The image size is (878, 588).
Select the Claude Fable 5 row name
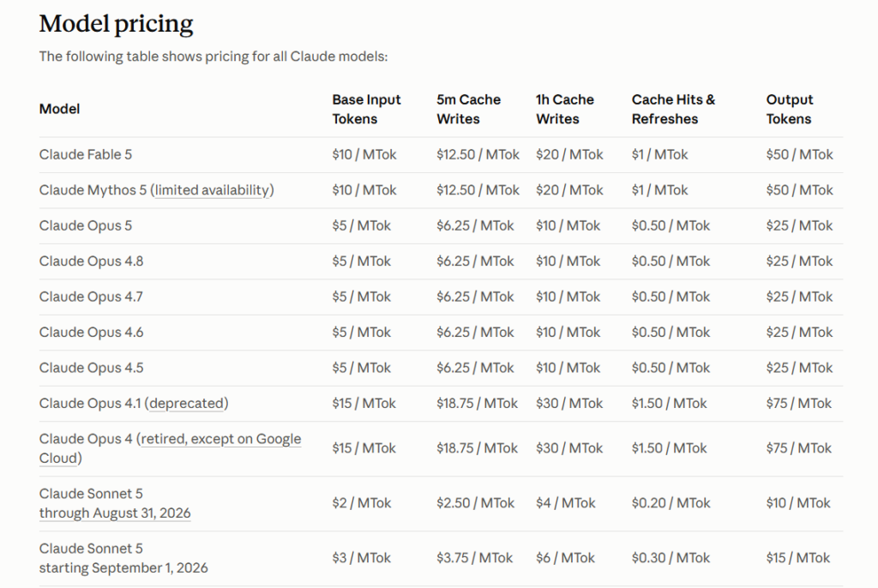(86, 154)
